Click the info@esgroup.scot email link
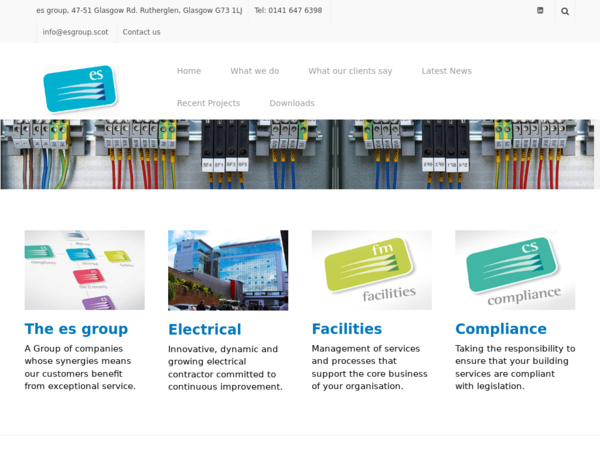This screenshot has height=450, width=600. 75,32
